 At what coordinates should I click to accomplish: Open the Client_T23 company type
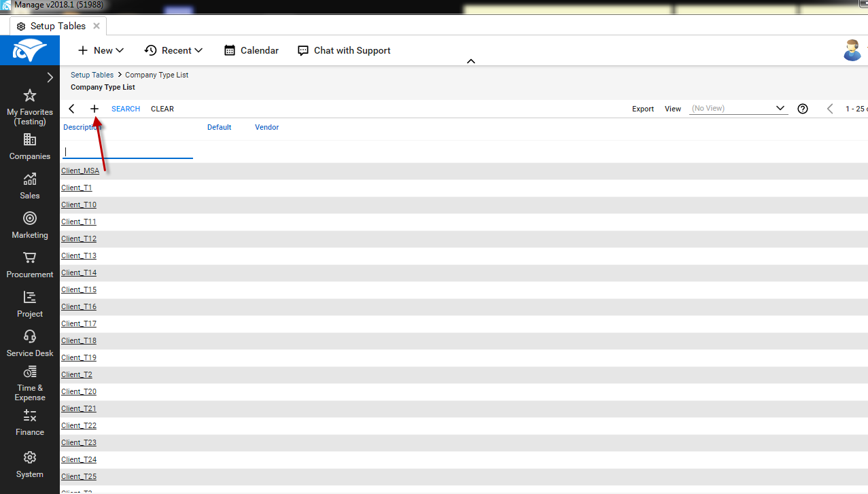point(79,442)
